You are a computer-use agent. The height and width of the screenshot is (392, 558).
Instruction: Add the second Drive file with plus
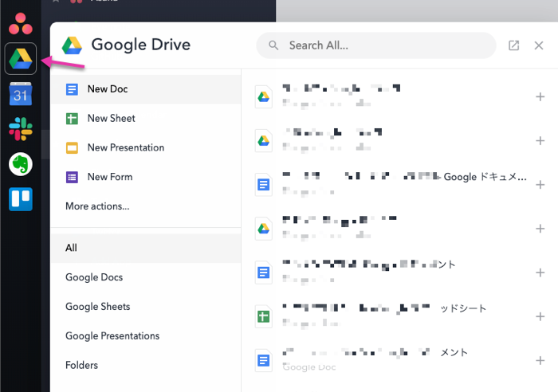(x=540, y=141)
